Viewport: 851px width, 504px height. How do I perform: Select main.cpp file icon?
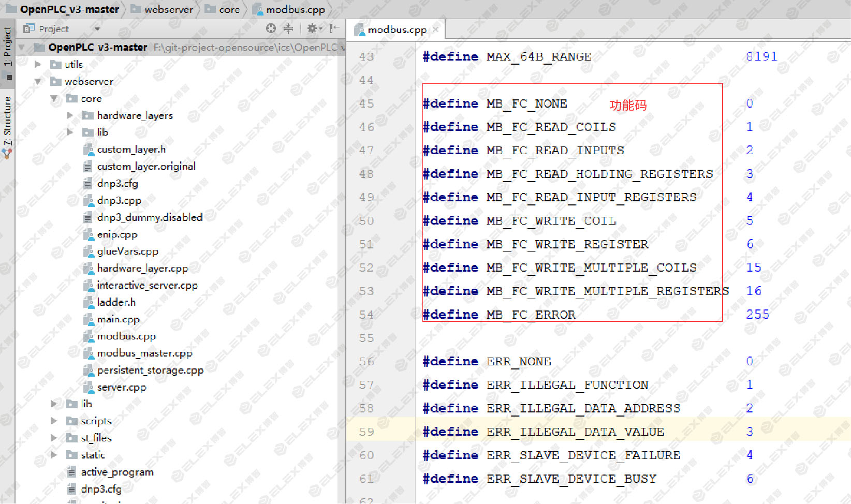pos(88,319)
